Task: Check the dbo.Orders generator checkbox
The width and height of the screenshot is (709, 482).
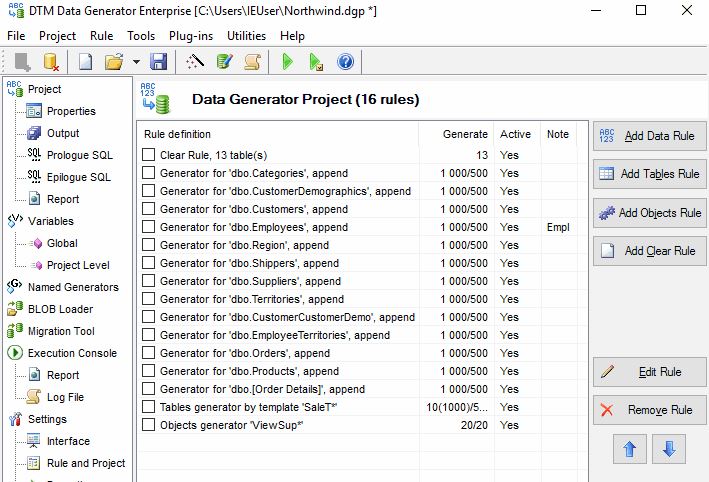Action: [x=148, y=353]
